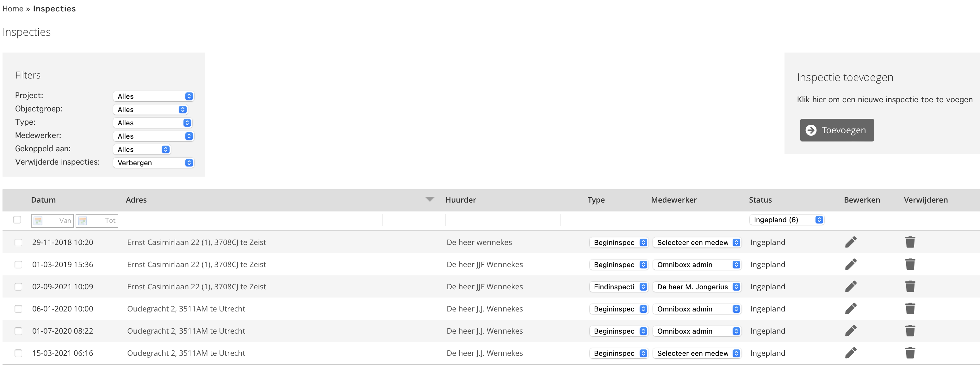Screen dimensions: 980x383
Task: Open the Ingepland (6) status dropdown
Action: click(786, 220)
